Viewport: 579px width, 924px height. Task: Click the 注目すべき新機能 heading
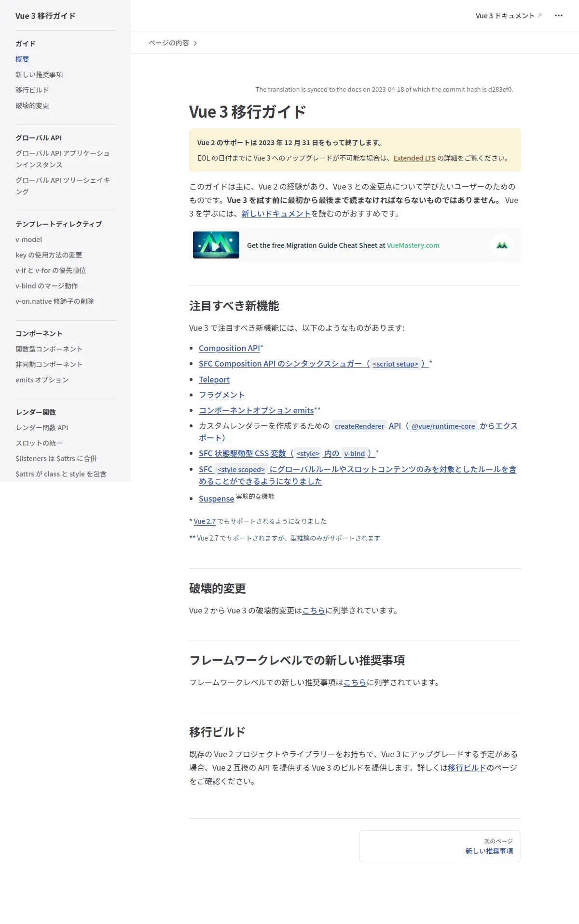[234, 306]
